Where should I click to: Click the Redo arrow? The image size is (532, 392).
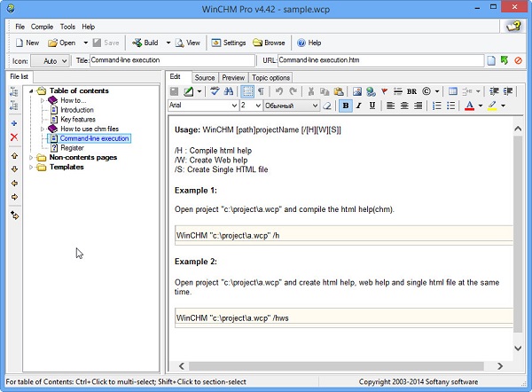293,91
